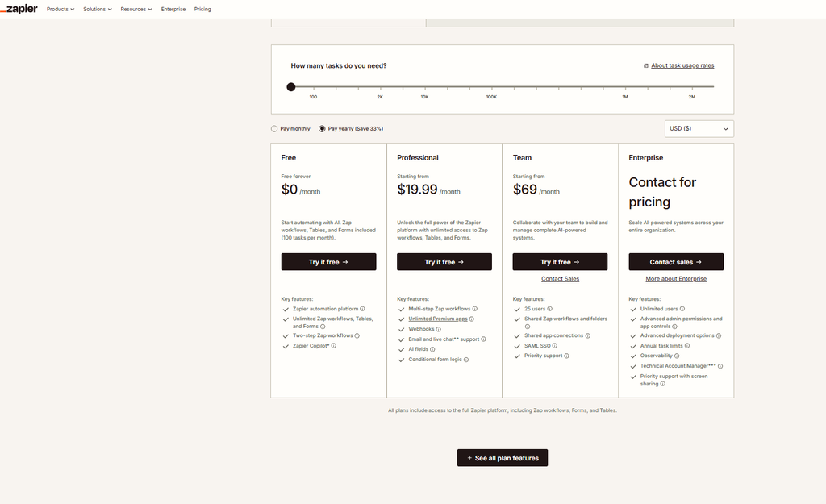The image size is (826, 504).
Task: Click the $0 price text
Action: coord(290,190)
